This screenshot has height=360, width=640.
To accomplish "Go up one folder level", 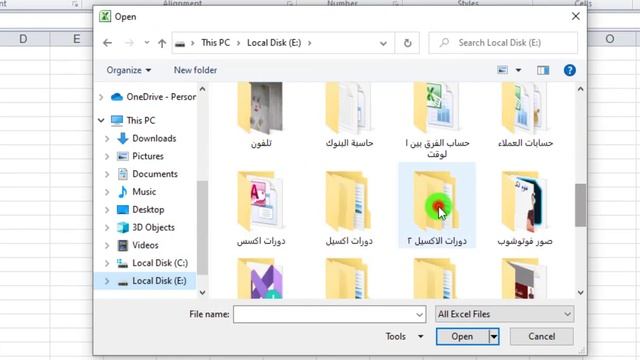I will (162, 43).
